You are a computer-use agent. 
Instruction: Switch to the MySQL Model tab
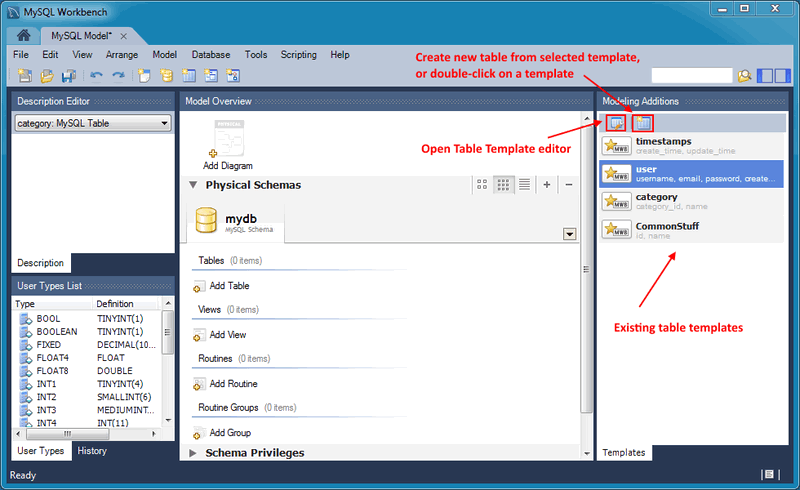pyautogui.click(x=82, y=36)
